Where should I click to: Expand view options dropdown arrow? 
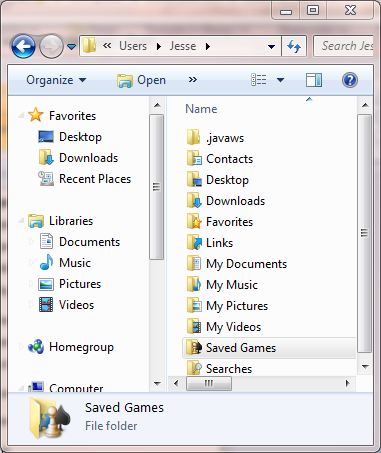[280, 80]
